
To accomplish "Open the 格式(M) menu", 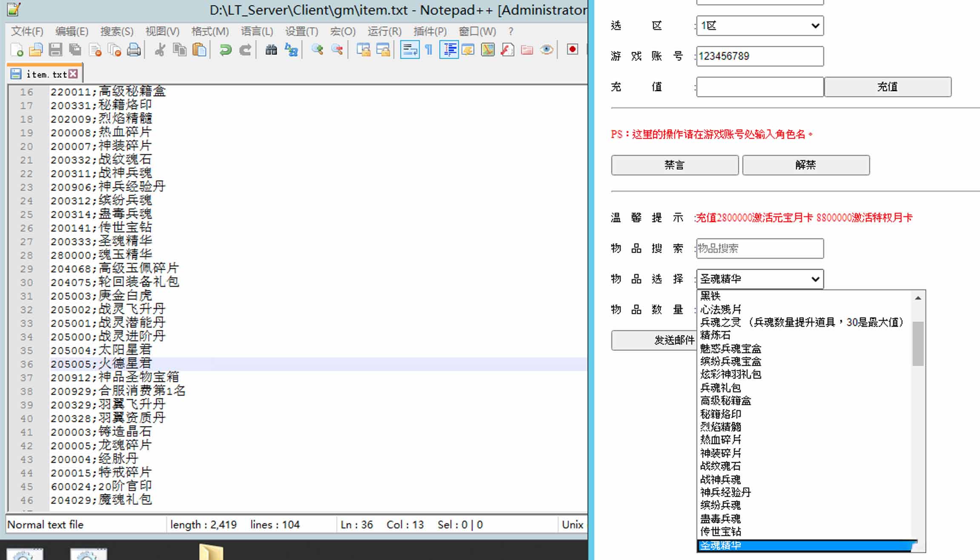I will [210, 31].
